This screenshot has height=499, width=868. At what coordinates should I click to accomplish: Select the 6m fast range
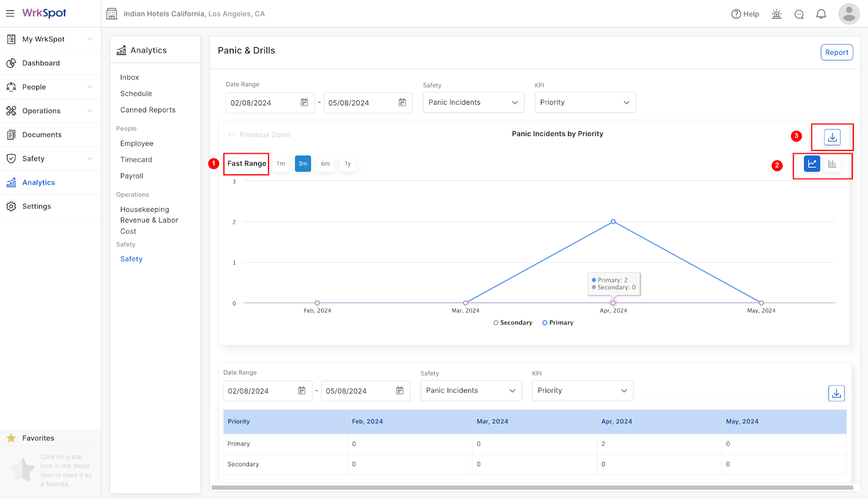[x=325, y=163]
